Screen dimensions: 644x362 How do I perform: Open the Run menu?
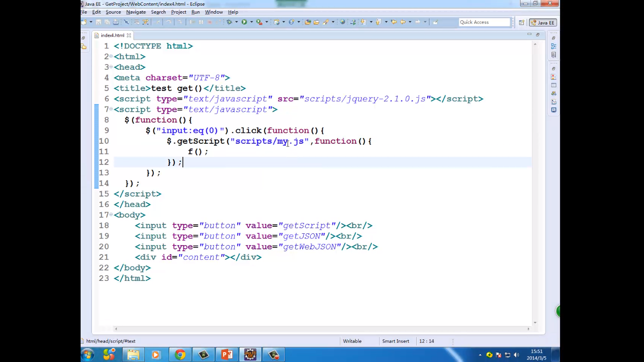point(196,12)
